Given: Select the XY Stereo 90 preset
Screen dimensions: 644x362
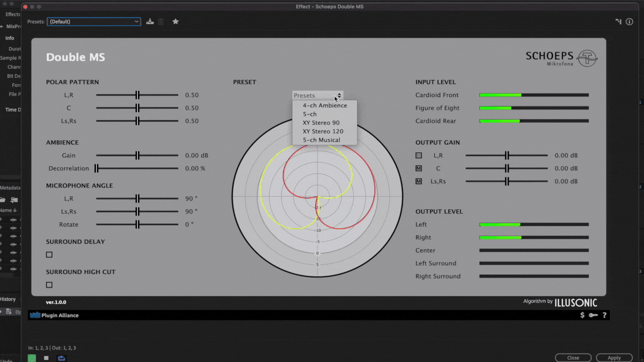Looking at the screenshot, I should (325, 123).
